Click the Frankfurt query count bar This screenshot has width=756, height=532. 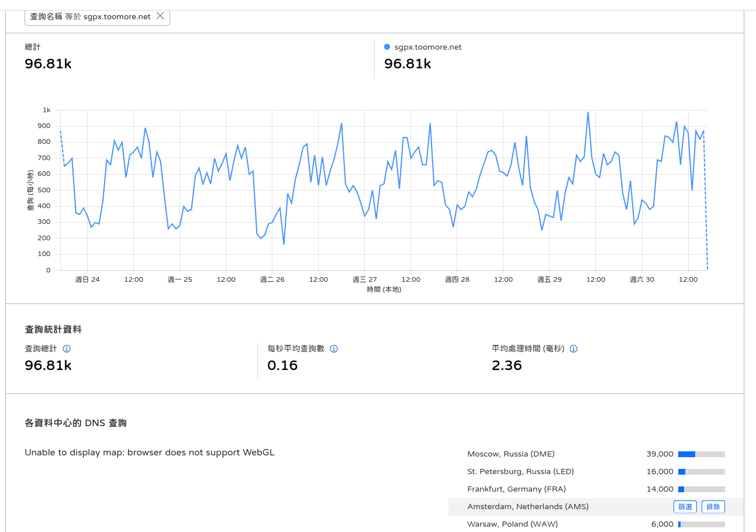pos(702,489)
